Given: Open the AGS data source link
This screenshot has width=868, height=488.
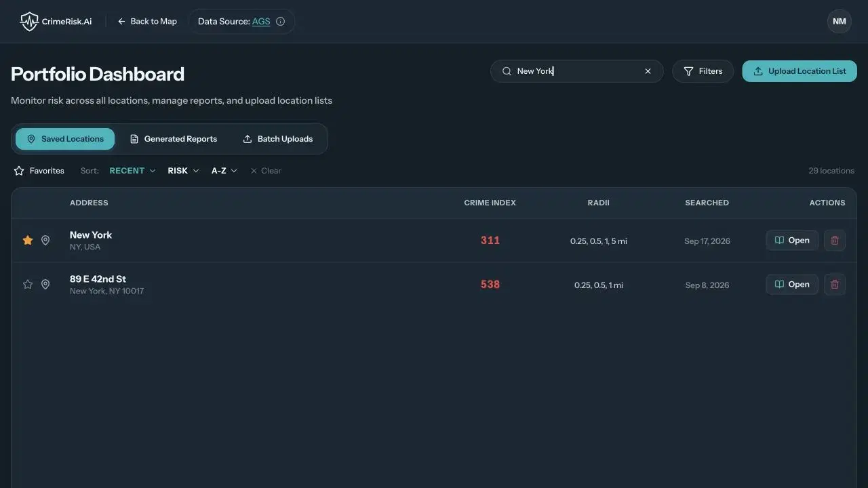Looking at the screenshot, I should 261,22.
